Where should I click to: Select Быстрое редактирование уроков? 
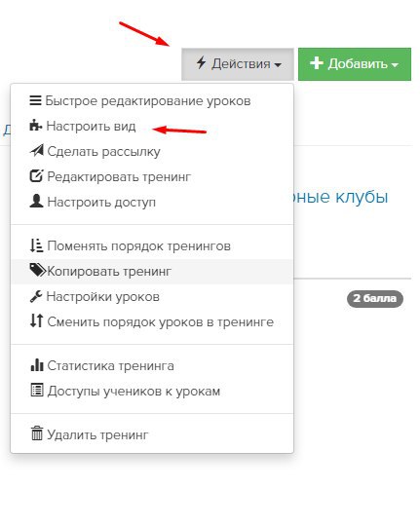coord(152,100)
